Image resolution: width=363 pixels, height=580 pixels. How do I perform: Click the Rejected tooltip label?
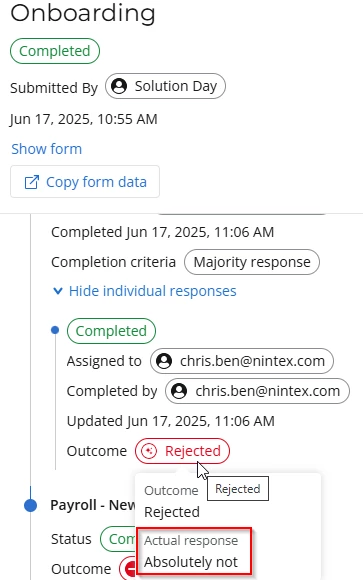point(238,489)
